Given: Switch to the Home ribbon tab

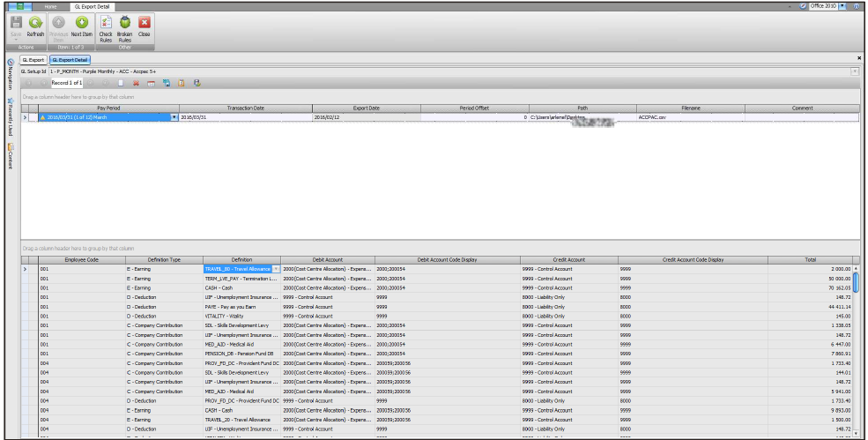Looking at the screenshot, I should [x=50, y=7].
